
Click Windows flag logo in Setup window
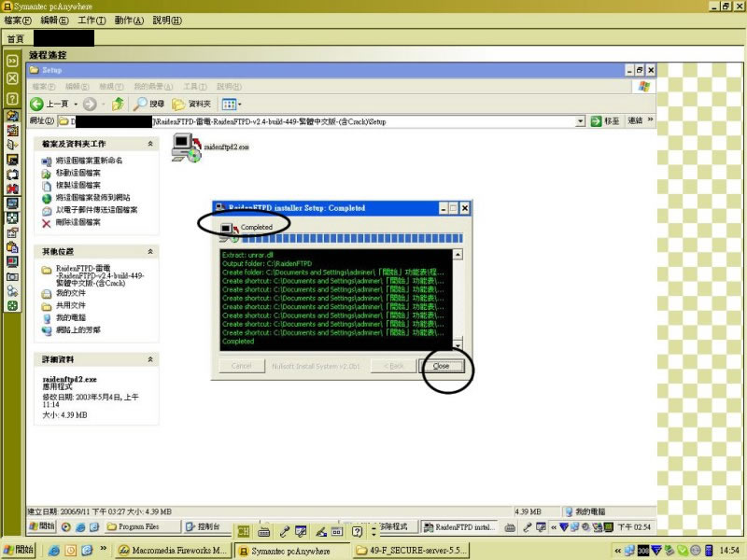tap(643, 87)
